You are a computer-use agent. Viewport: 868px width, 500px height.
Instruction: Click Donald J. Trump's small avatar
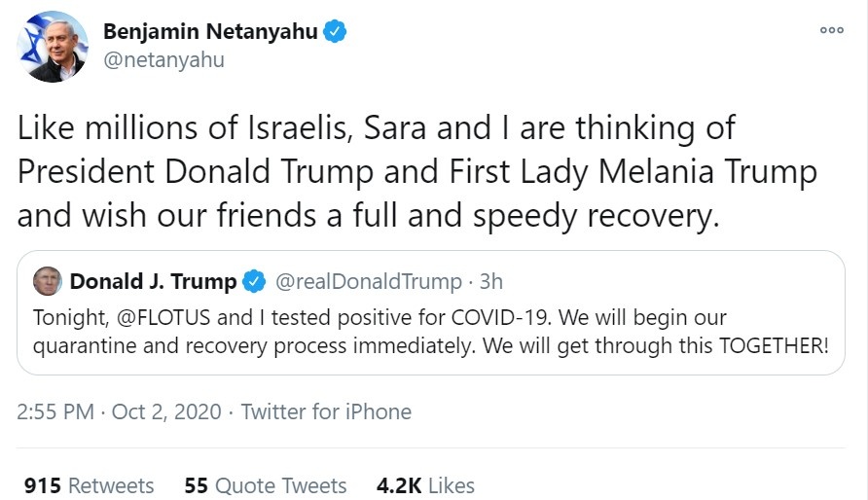[46, 282]
